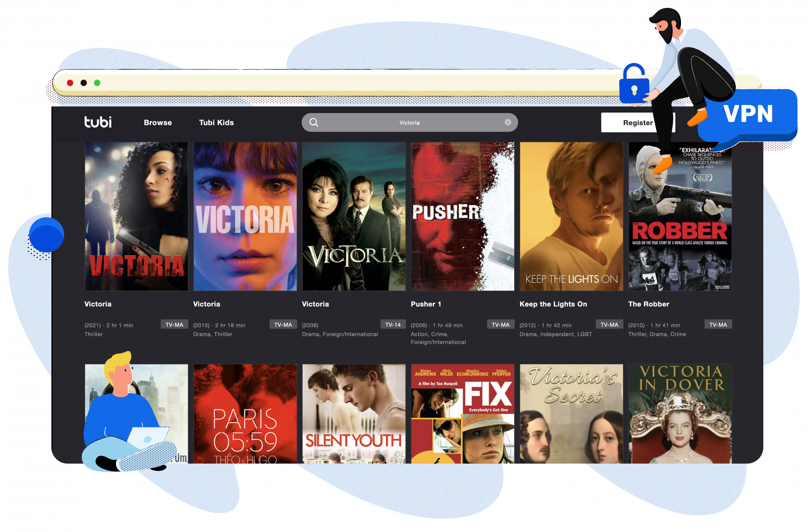Click the Victoria title above (2008)
The image size is (808, 532).
[x=315, y=304]
